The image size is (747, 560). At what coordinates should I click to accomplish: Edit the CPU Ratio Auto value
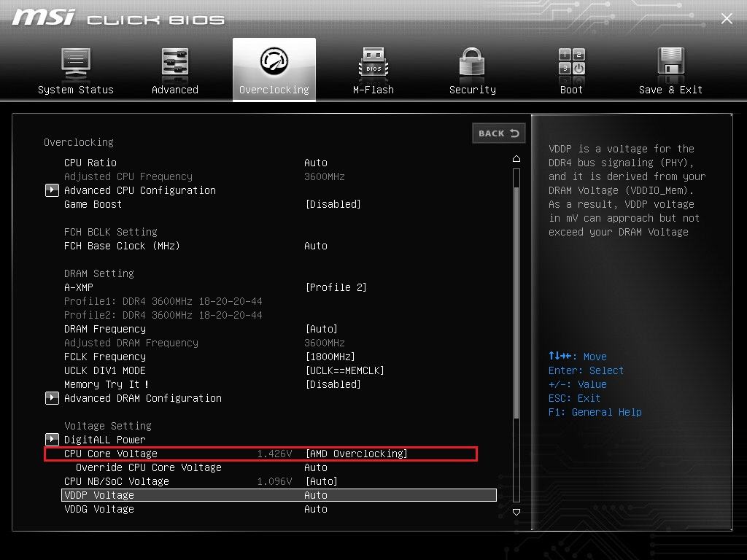[315, 163]
